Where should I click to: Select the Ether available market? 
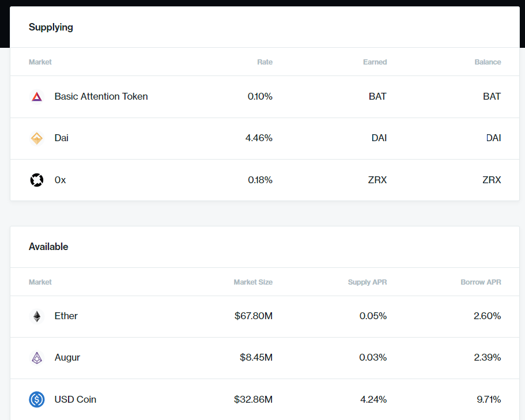(265, 317)
